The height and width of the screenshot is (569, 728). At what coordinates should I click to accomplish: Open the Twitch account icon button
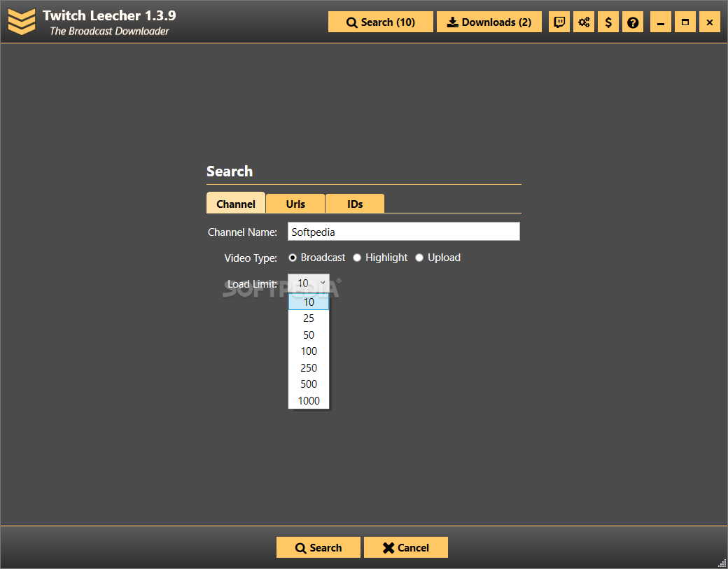(x=559, y=22)
